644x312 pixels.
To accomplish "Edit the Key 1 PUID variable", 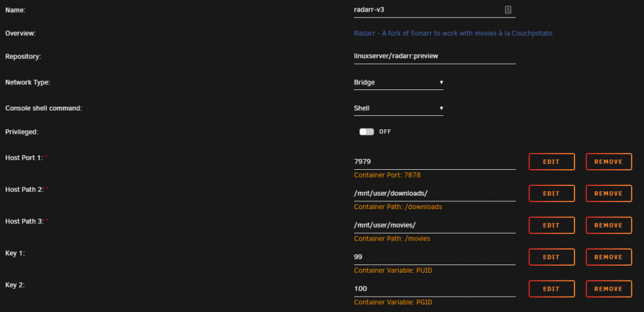I will pyautogui.click(x=551, y=257).
